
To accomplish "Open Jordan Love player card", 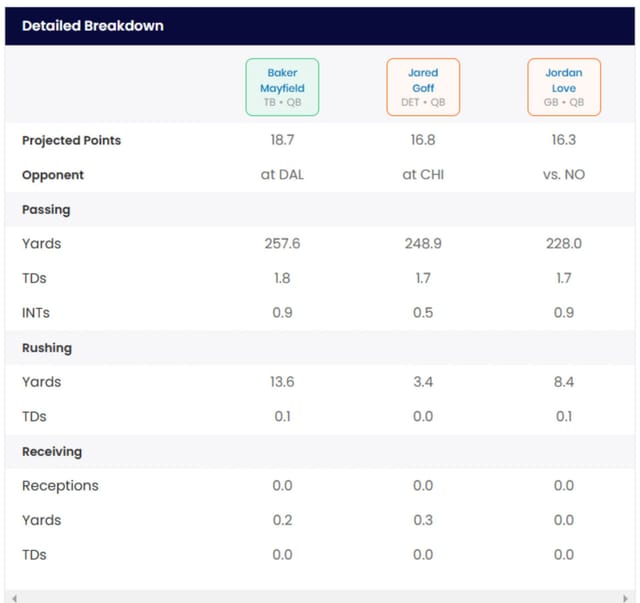I will click(x=564, y=87).
